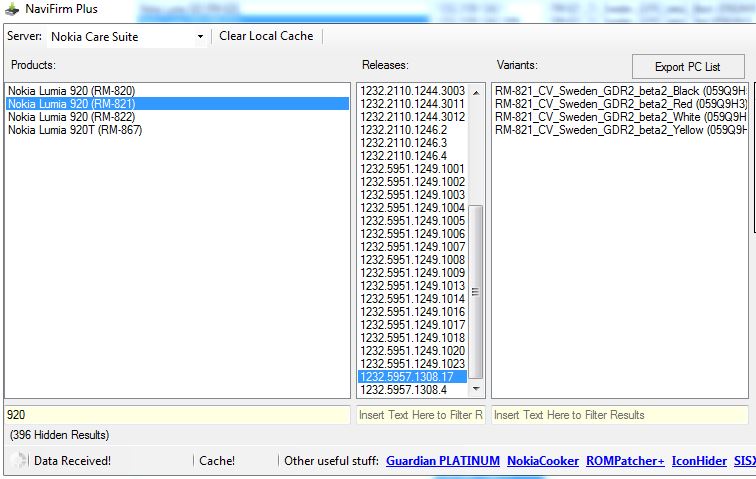Focus the Releases filter text field
This screenshot has width=756, height=479.
(420, 415)
